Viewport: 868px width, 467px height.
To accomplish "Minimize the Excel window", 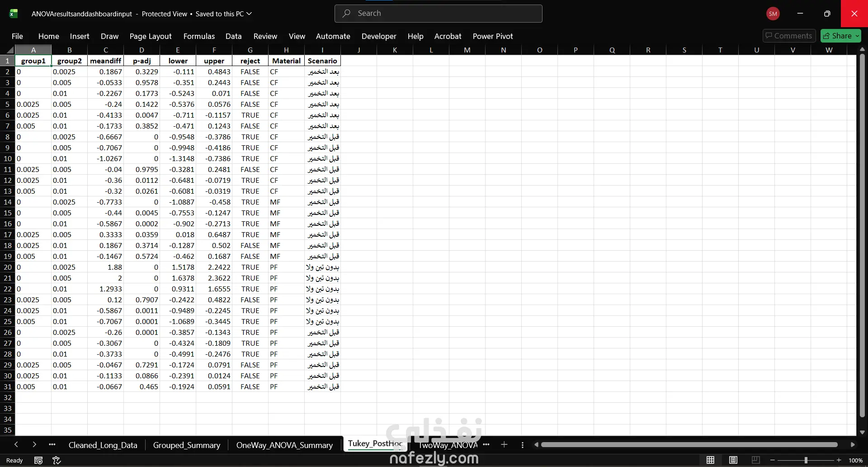I will coord(800,14).
